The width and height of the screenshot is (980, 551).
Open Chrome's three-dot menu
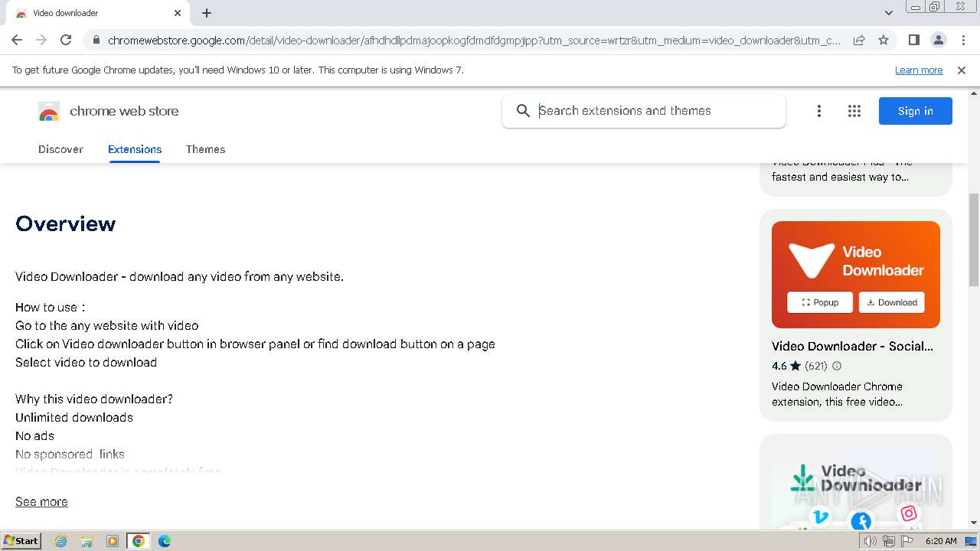click(x=962, y=40)
